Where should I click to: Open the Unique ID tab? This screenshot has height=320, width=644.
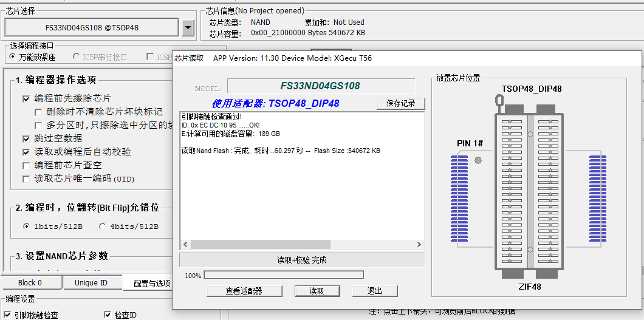click(91, 283)
